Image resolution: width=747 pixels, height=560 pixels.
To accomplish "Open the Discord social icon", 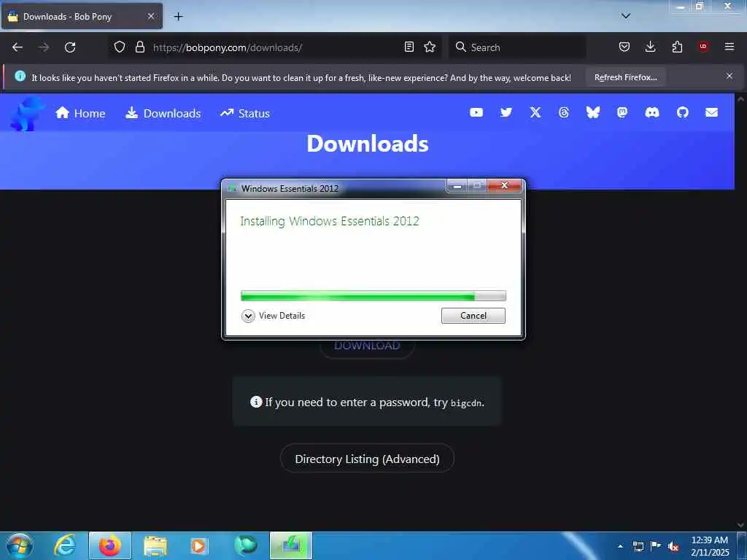I will pyautogui.click(x=651, y=112).
